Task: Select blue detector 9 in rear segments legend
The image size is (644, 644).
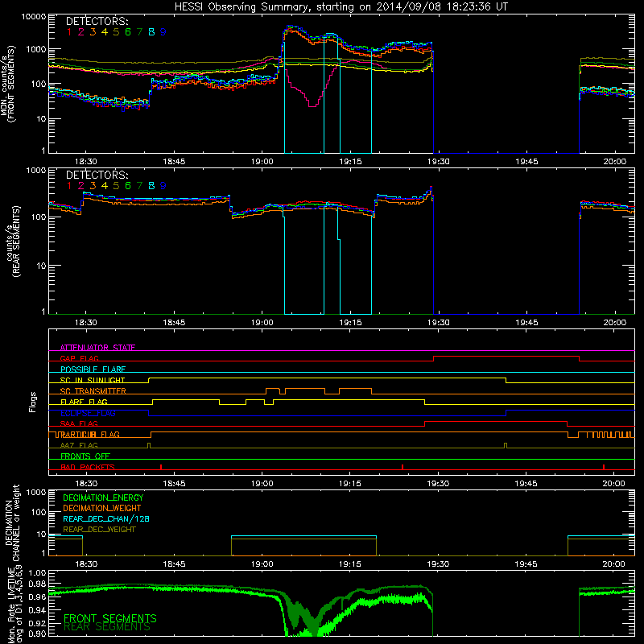Action: point(163,186)
